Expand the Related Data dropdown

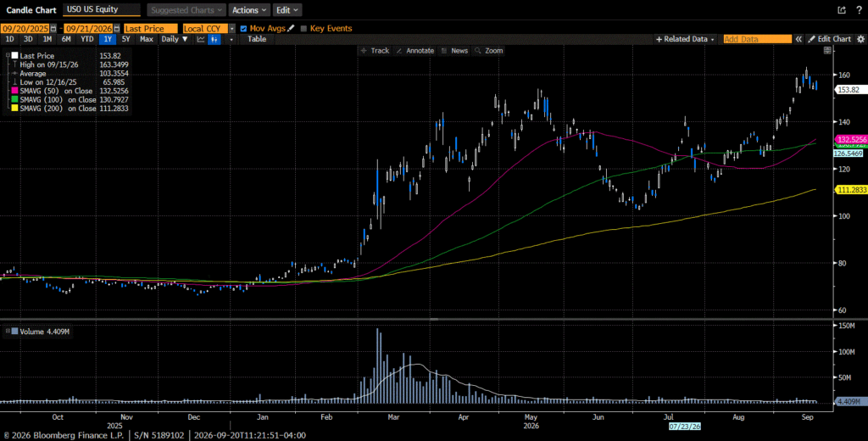[x=685, y=39]
